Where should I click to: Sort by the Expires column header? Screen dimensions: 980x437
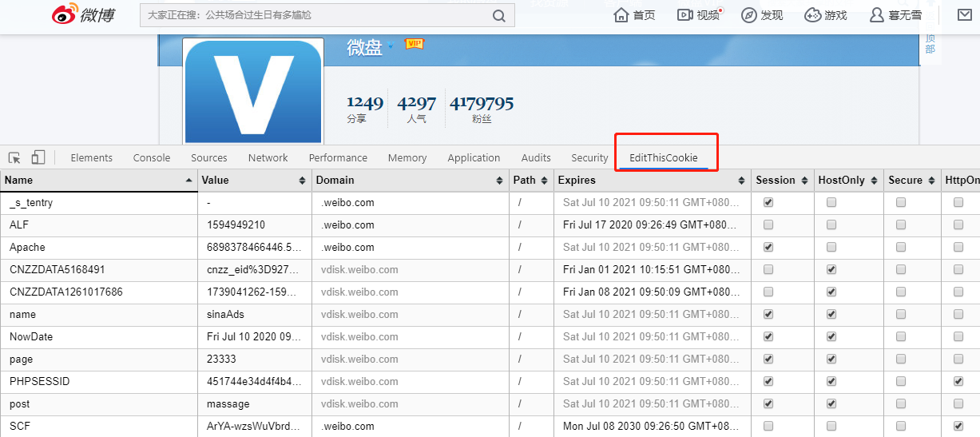coord(652,180)
